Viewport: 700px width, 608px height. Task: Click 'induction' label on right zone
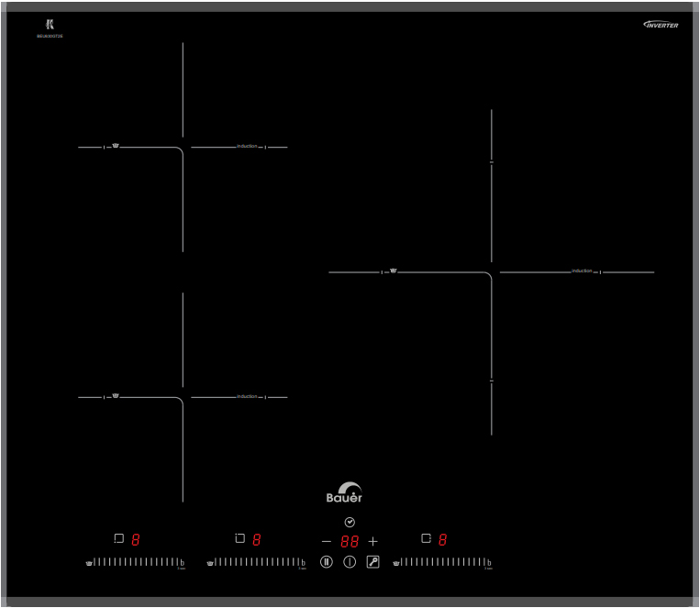coord(583,271)
